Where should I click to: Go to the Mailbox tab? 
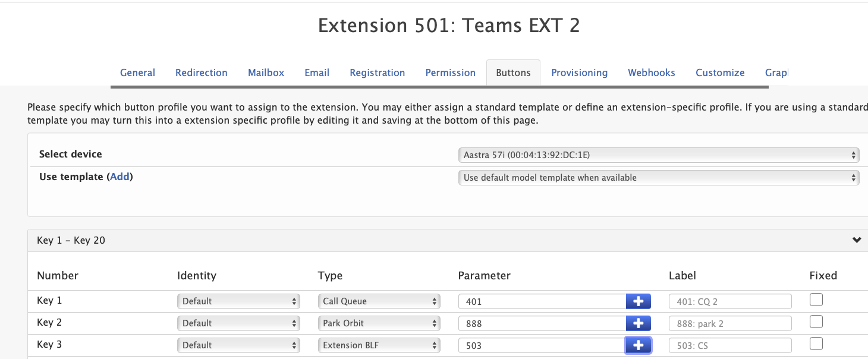coord(266,73)
